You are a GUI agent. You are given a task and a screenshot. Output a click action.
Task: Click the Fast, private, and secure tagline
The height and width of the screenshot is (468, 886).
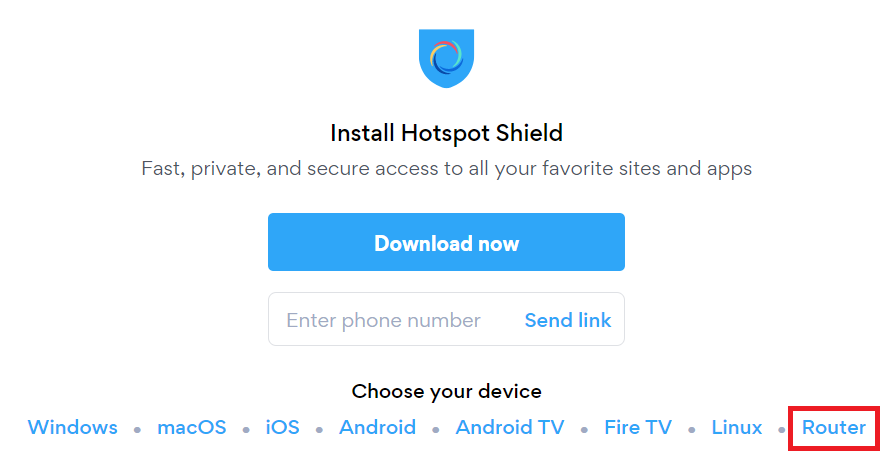(x=446, y=168)
